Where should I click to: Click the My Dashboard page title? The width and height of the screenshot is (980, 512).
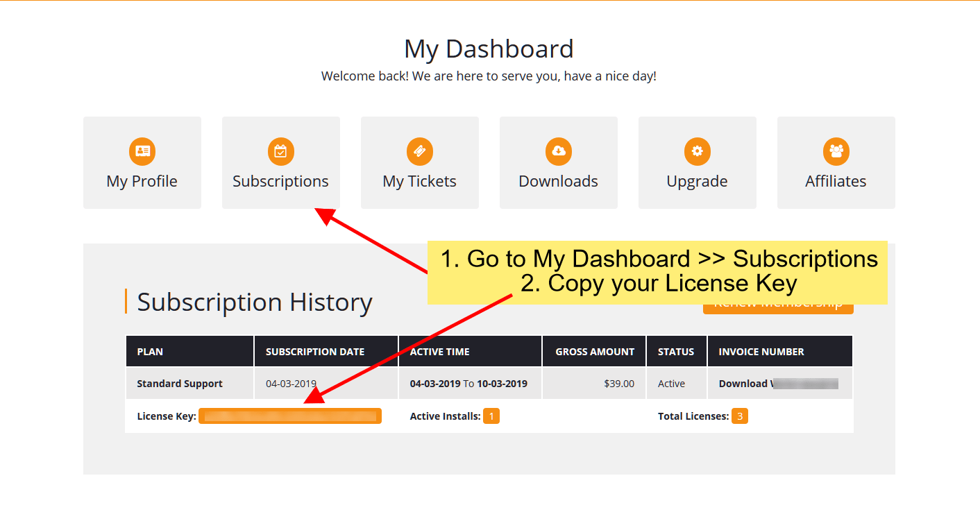pyautogui.click(x=489, y=49)
